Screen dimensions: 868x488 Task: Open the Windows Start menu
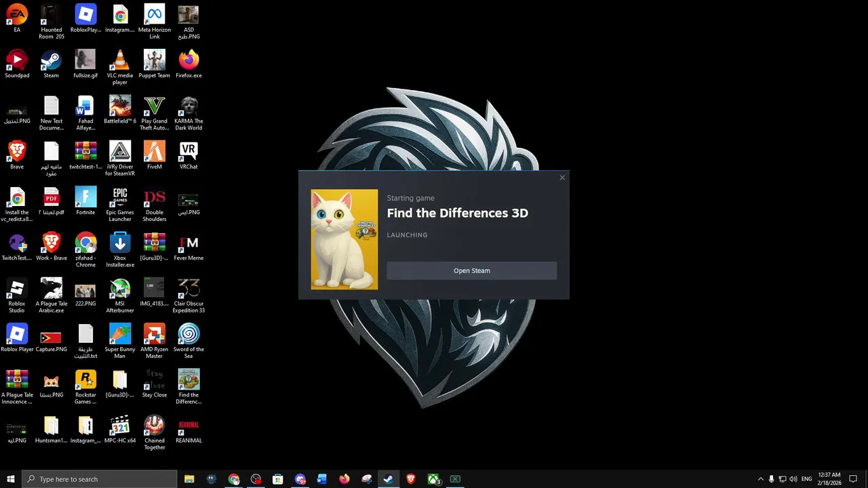point(11,479)
